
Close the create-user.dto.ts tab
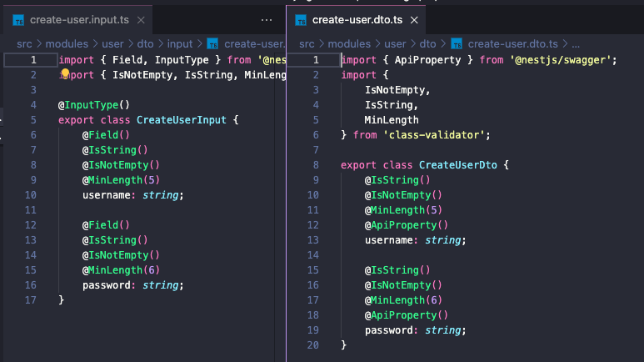[x=414, y=20]
